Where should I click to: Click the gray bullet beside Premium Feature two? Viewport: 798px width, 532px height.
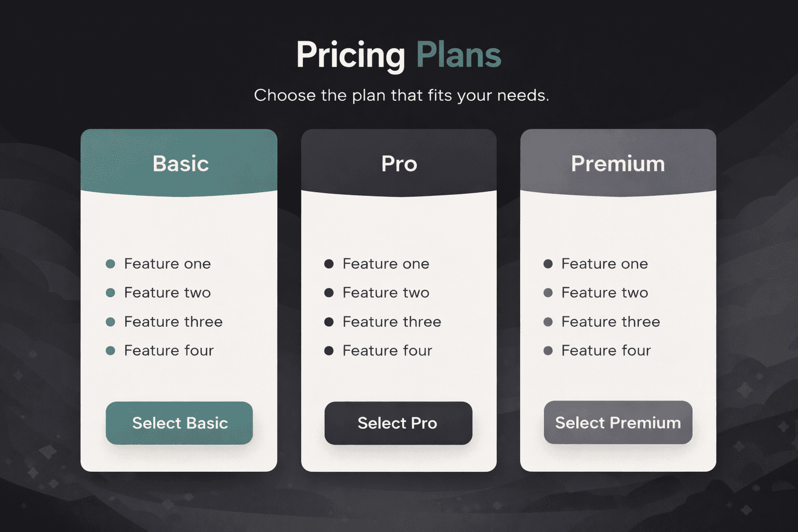click(x=548, y=293)
